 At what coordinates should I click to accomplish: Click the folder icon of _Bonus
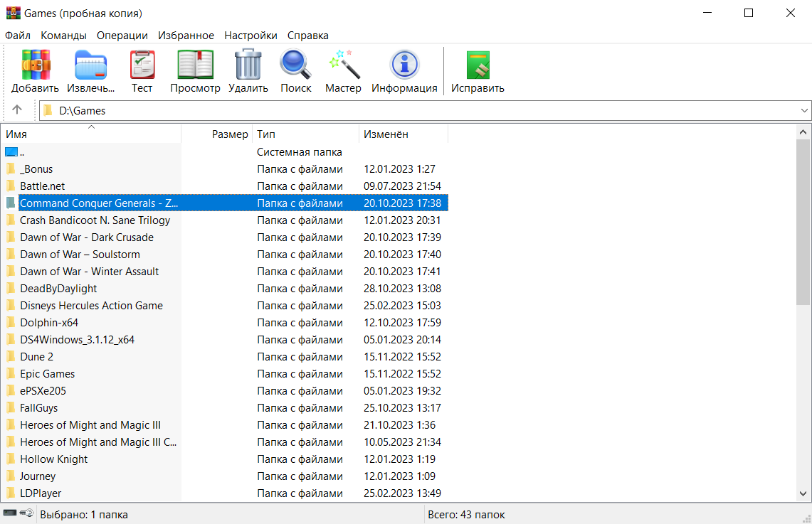(11, 169)
